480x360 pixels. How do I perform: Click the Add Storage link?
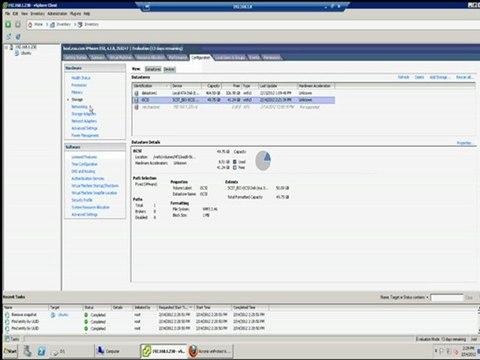[440, 77]
